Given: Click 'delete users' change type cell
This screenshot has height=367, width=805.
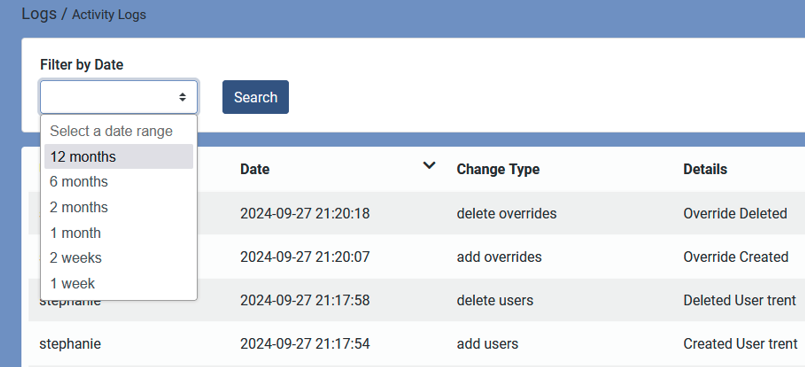Looking at the screenshot, I should [x=495, y=300].
